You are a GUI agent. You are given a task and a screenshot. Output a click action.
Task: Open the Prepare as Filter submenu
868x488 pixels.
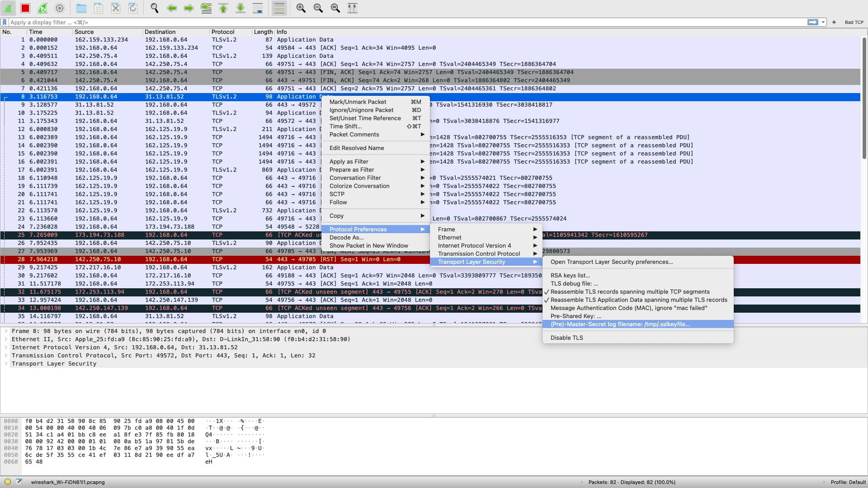(x=375, y=170)
